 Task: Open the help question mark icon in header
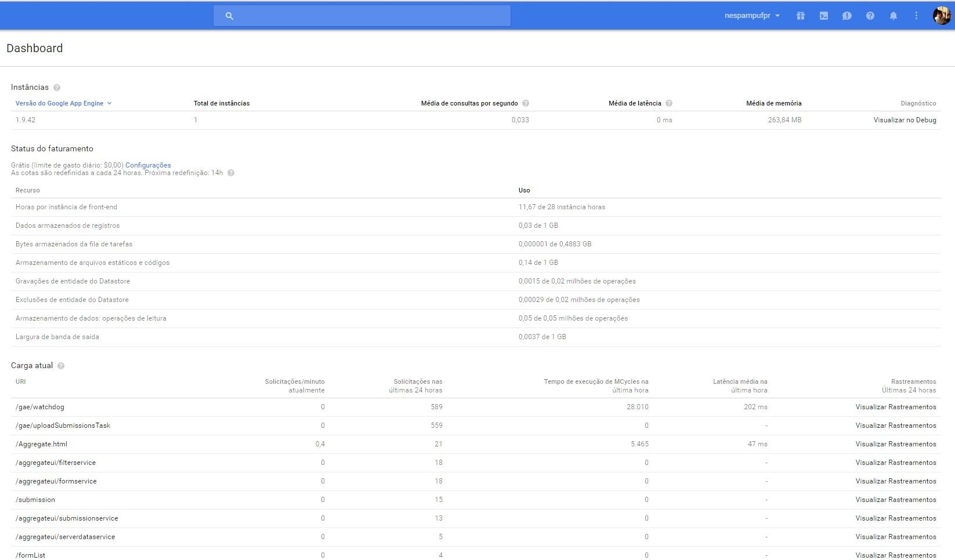click(x=870, y=16)
